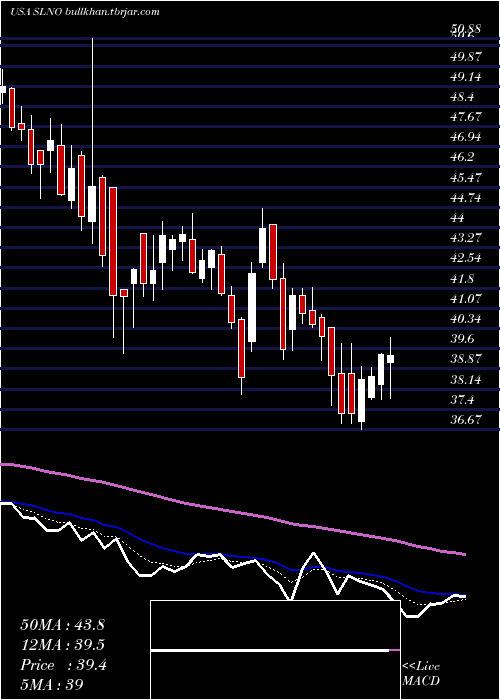
Task: Click the 12MA : 39.5 legend entry
Action: (62, 645)
